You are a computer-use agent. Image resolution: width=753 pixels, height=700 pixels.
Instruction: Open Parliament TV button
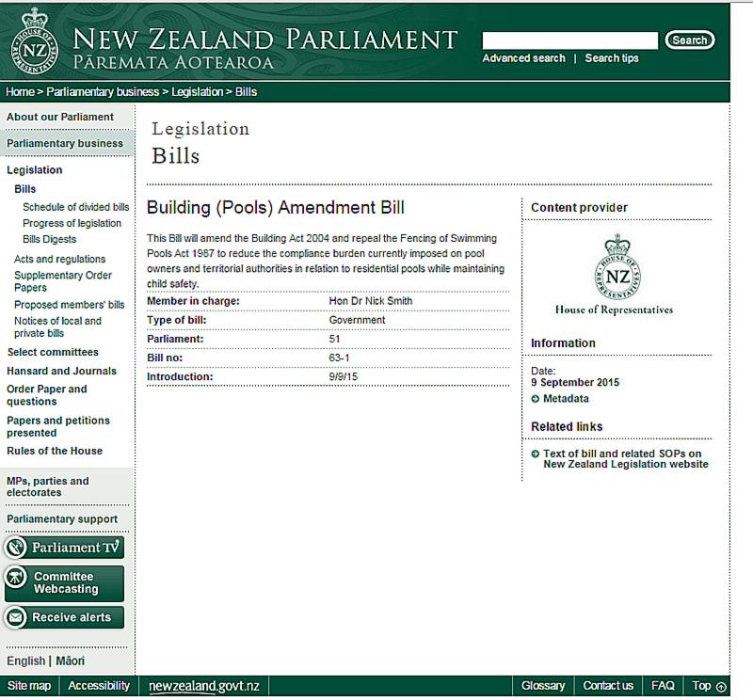pos(64,548)
